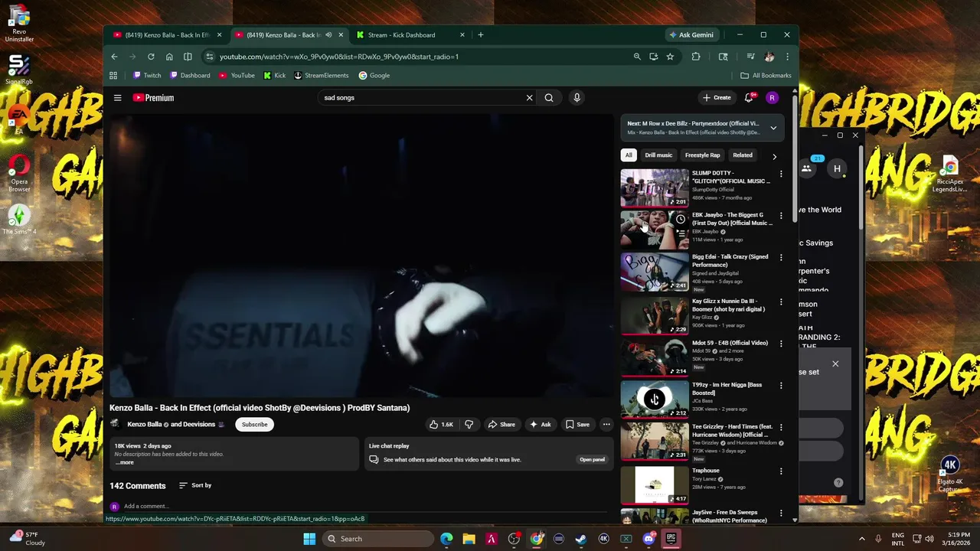Screen dimensions: 980x551
Task: Open Epic Games Launcher taskbar icon
Action: pos(671,539)
